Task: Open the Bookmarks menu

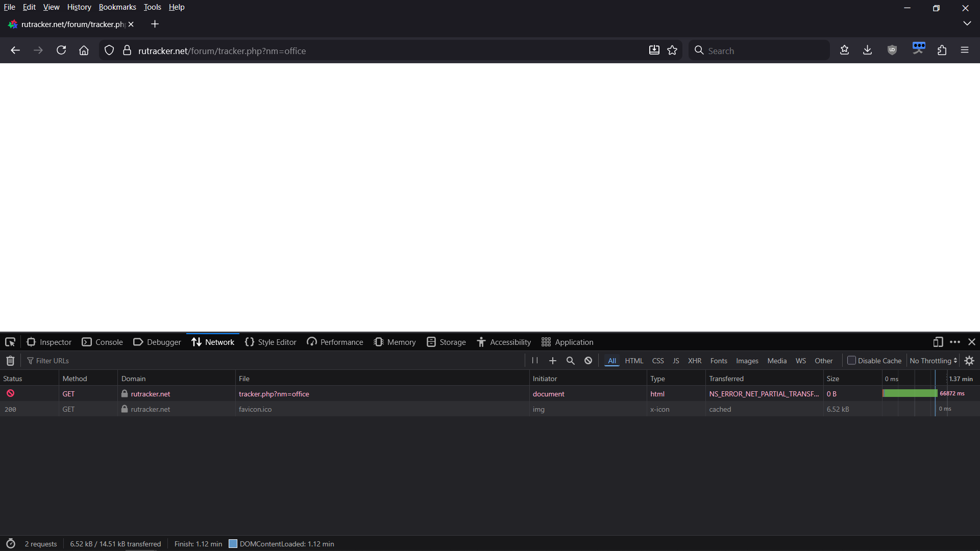Action: click(x=117, y=7)
